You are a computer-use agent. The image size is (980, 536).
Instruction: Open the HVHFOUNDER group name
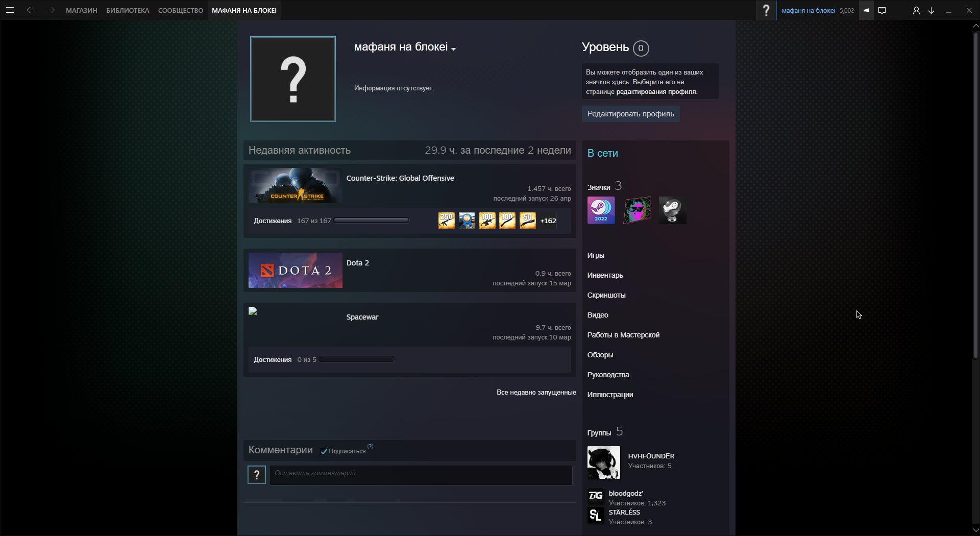[x=651, y=456]
